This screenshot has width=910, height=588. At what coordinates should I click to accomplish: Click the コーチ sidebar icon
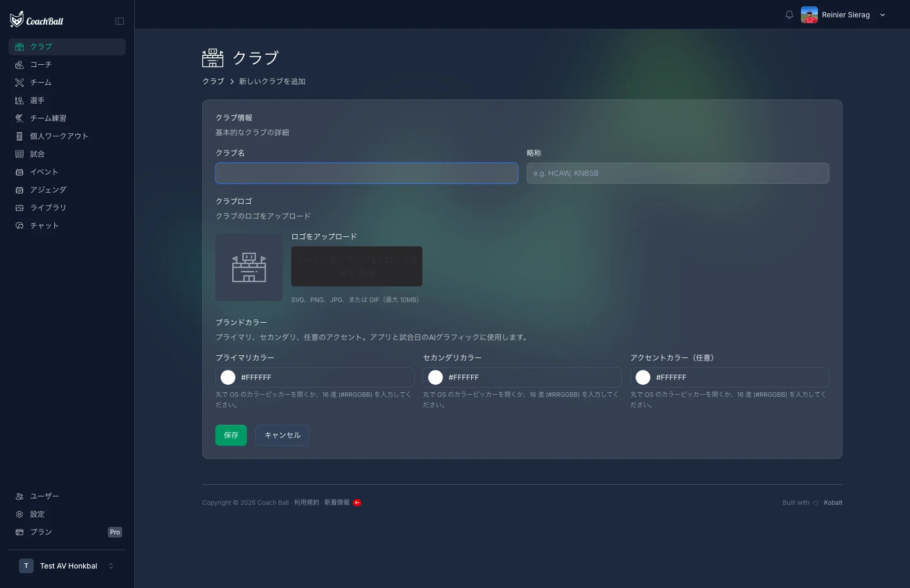pyautogui.click(x=19, y=64)
